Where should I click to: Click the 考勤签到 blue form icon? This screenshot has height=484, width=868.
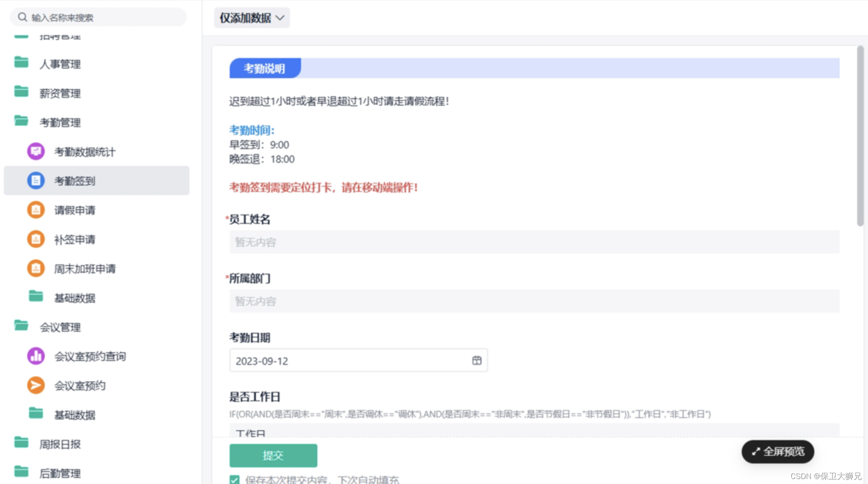point(36,181)
